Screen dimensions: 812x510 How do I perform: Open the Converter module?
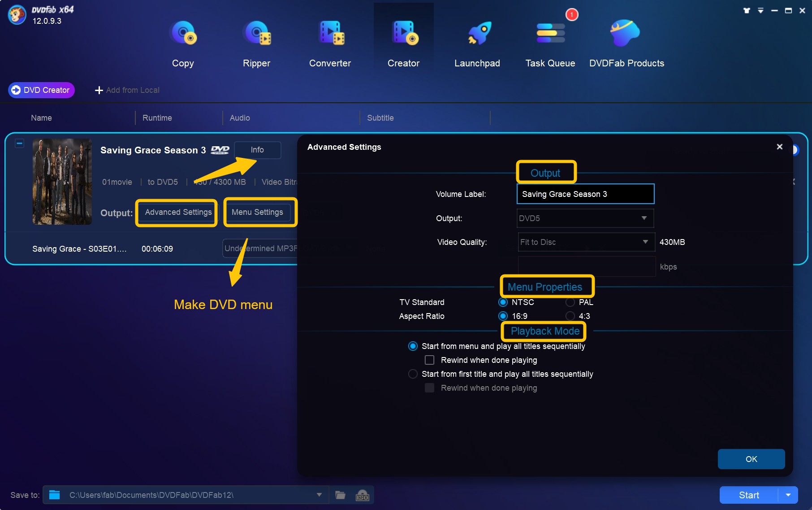(330, 44)
